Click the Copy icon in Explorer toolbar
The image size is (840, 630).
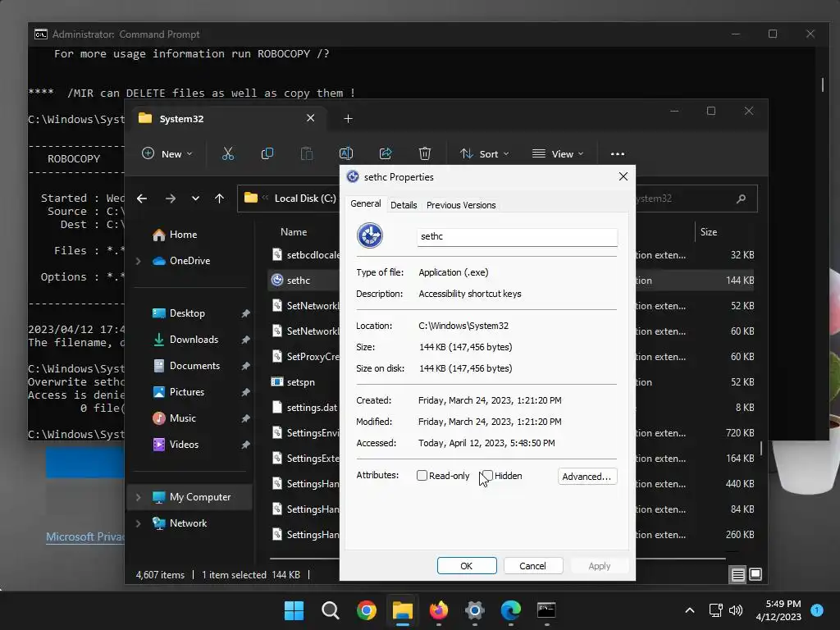[x=267, y=153]
